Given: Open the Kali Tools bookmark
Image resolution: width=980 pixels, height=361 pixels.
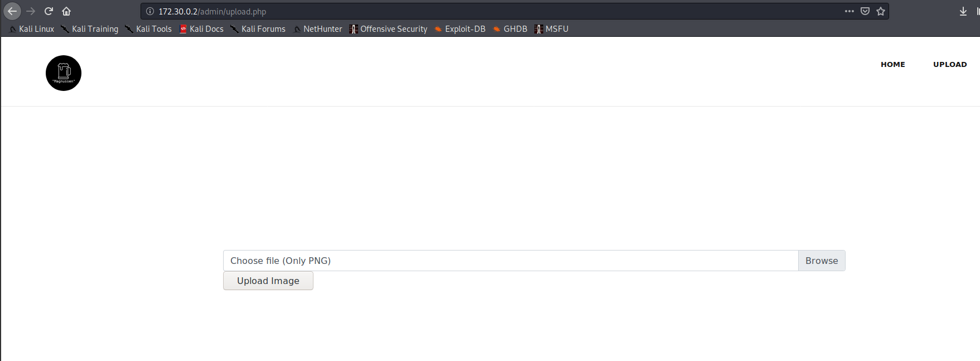Looking at the screenshot, I should point(149,29).
